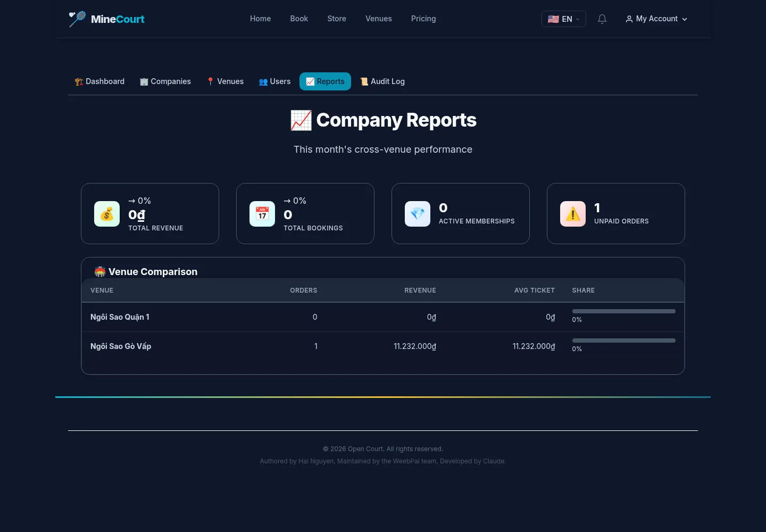The width and height of the screenshot is (766, 532).
Task: Expand the My Account menu
Action: pyautogui.click(x=656, y=19)
